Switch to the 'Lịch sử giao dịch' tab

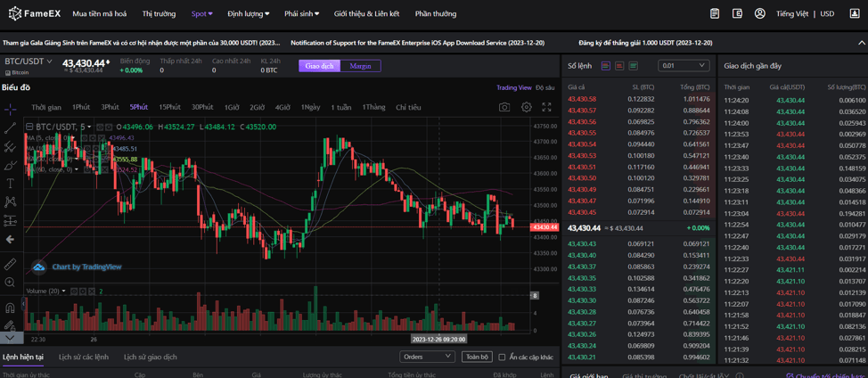(x=150, y=357)
